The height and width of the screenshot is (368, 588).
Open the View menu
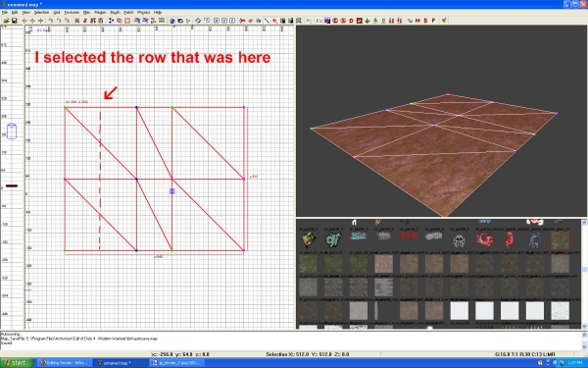coord(25,13)
